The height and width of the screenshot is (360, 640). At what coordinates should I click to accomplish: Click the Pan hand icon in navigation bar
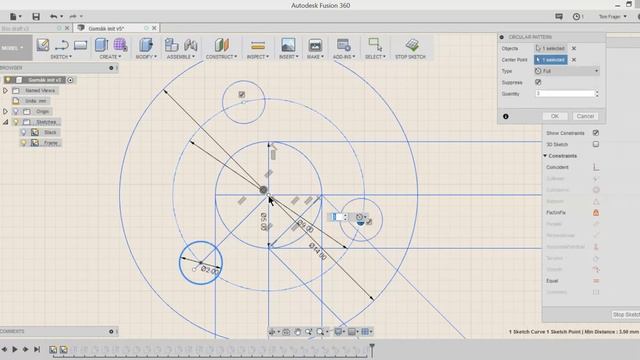click(298, 332)
